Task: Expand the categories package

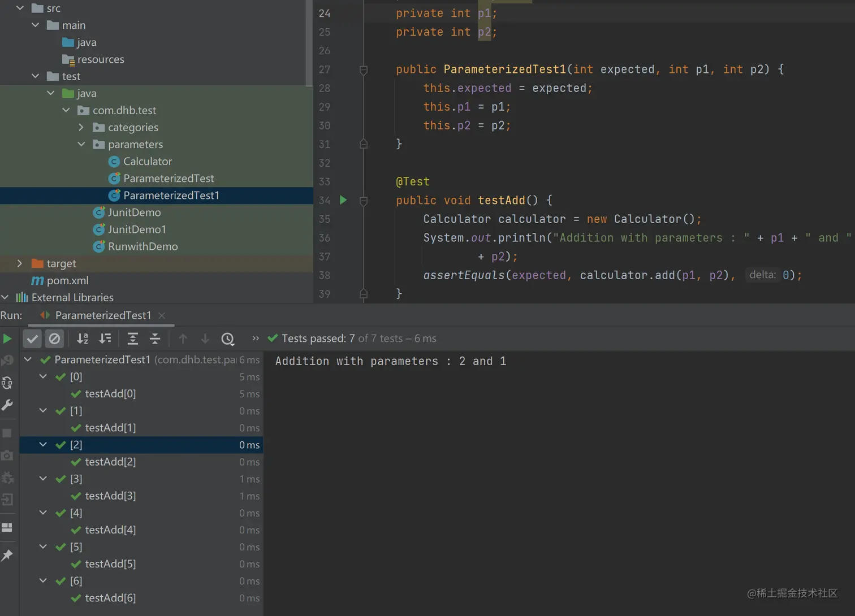Action: click(x=81, y=127)
